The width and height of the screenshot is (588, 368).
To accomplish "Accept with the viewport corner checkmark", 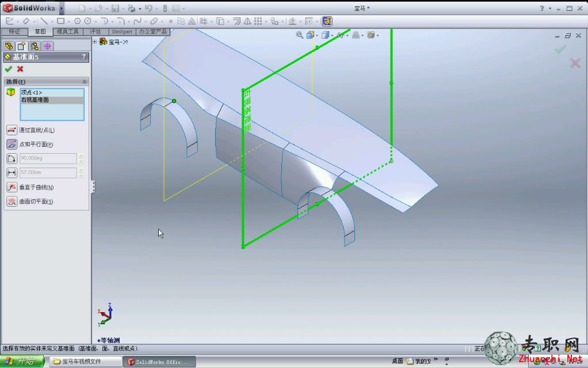I will (x=560, y=49).
